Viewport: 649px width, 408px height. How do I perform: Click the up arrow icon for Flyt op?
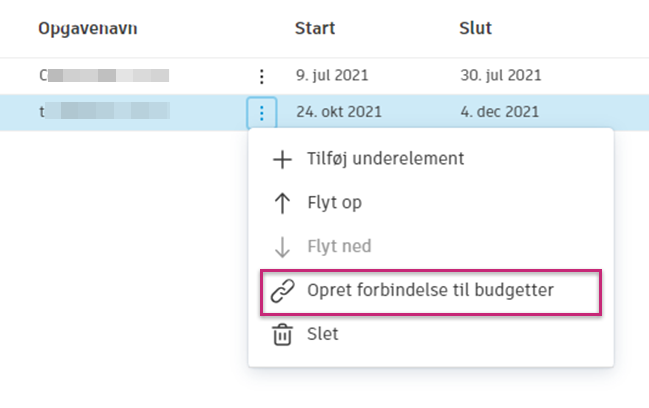[x=282, y=203]
